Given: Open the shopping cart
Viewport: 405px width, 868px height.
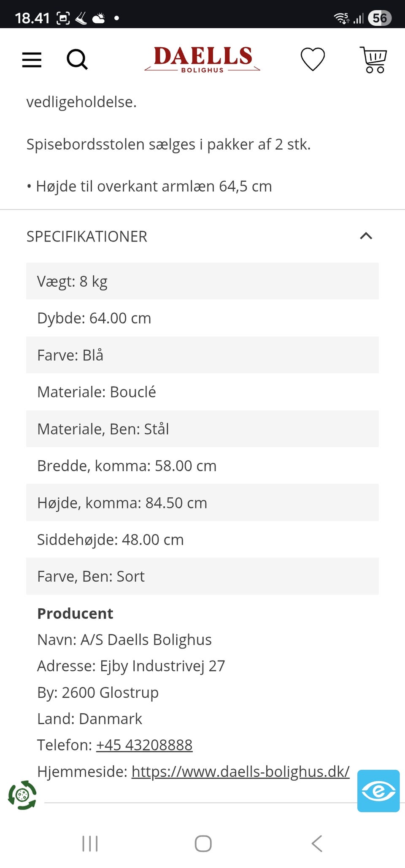Looking at the screenshot, I should click(374, 59).
